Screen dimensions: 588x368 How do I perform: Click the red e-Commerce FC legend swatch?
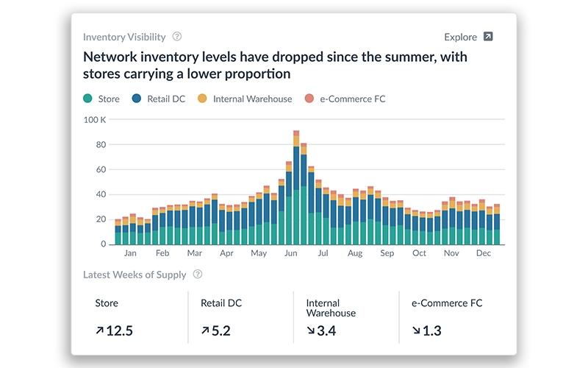click(x=309, y=99)
